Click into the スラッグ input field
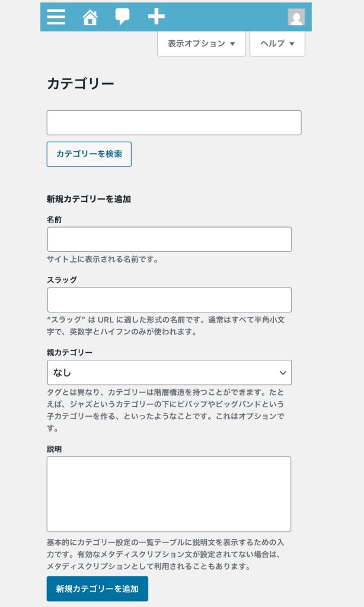The height and width of the screenshot is (607, 364). point(169,300)
